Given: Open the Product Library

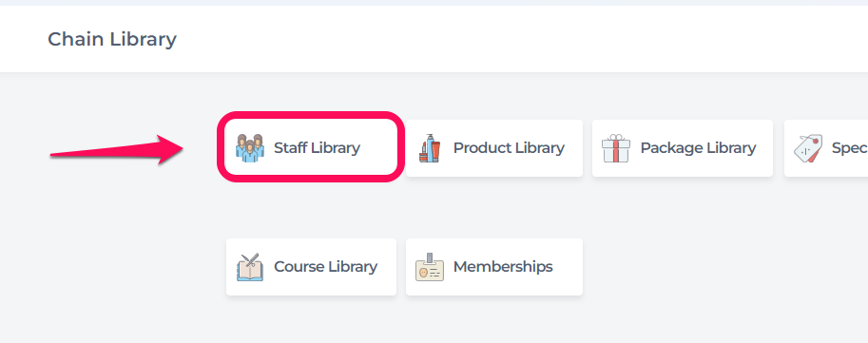Looking at the screenshot, I should [x=493, y=148].
